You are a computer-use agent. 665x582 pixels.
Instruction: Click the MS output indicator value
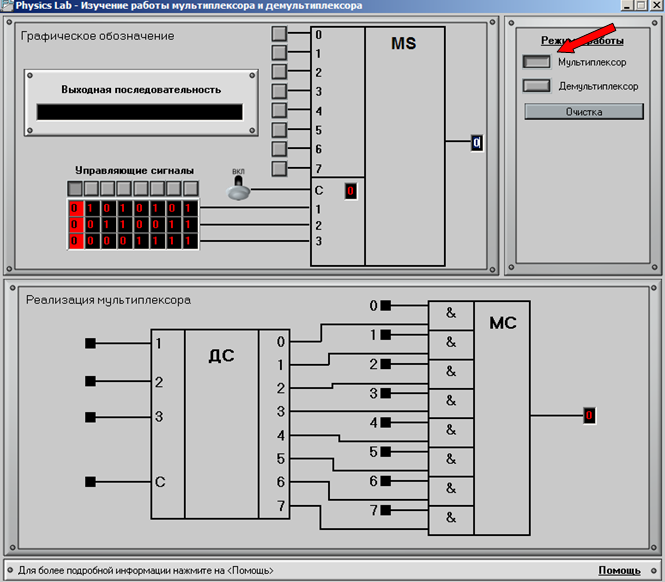pyautogui.click(x=477, y=143)
